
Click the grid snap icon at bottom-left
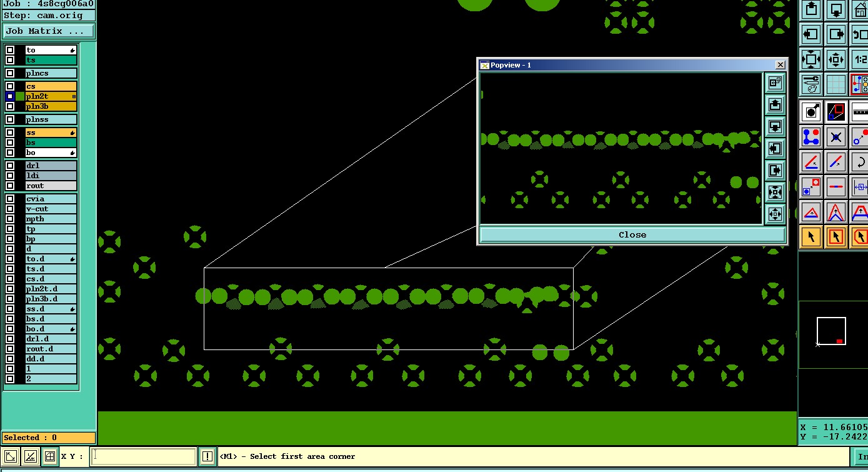pyautogui.click(x=49, y=456)
